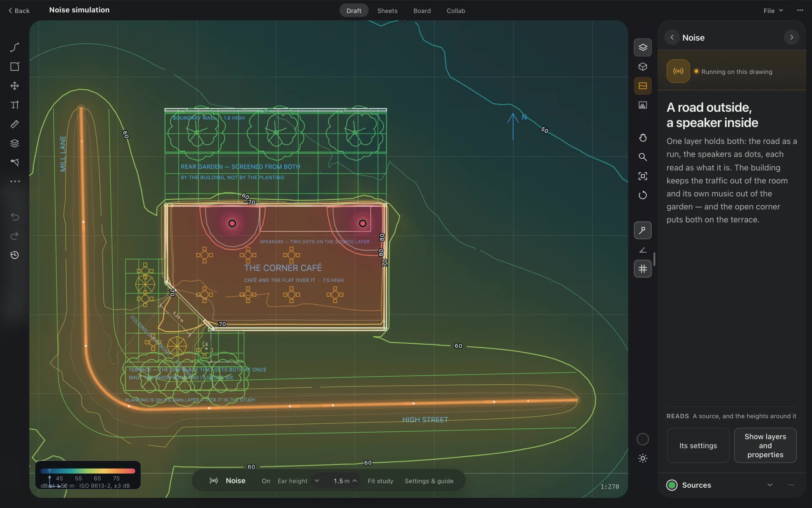Select the move tool in left toolbar
Screen dimensions: 812x508
(x=15, y=86)
